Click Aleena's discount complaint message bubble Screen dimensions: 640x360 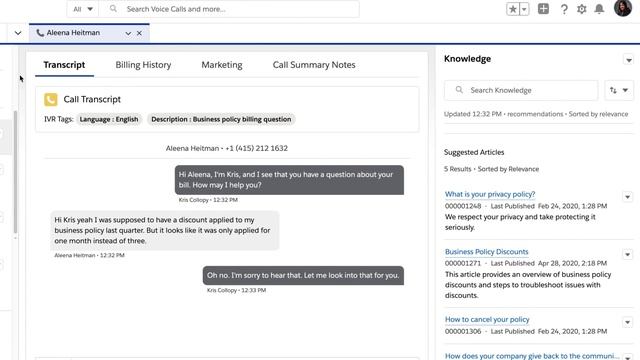coord(164,230)
